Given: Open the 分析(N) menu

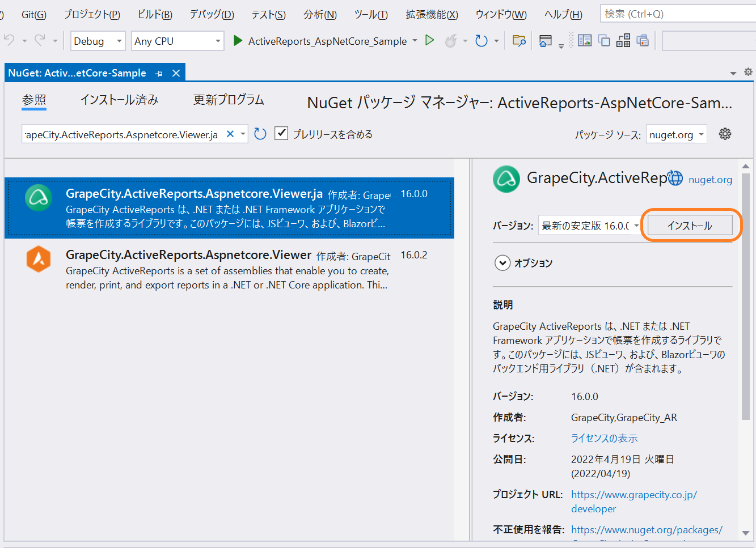Looking at the screenshot, I should 320,14.
